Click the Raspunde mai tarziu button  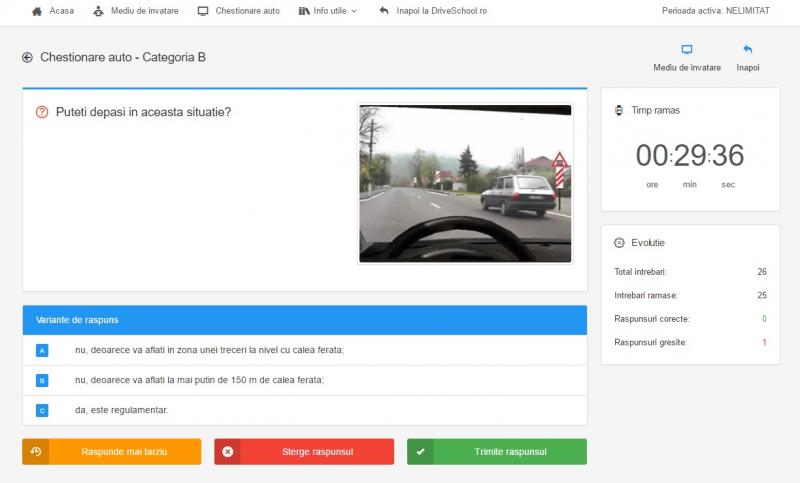pyautogui.click(x=112, y=451)
